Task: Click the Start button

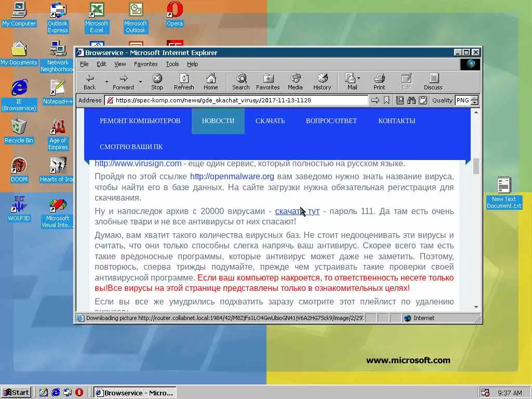Action: coord(16,393)
